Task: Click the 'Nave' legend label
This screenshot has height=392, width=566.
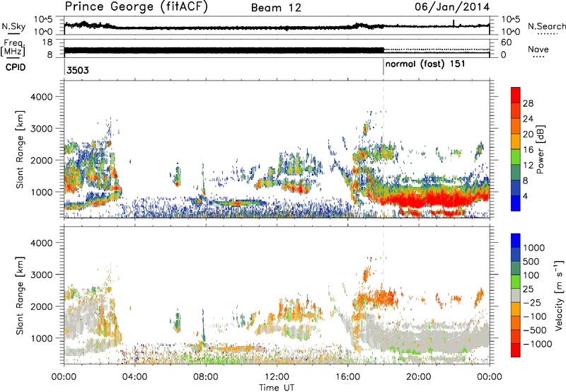Action: (538, 49)
